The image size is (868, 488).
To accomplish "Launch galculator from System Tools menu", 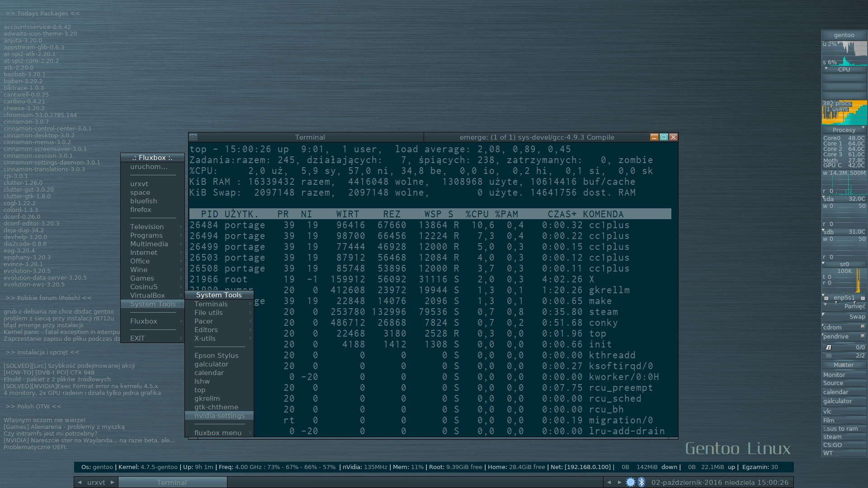I will [x=219, y=364].
